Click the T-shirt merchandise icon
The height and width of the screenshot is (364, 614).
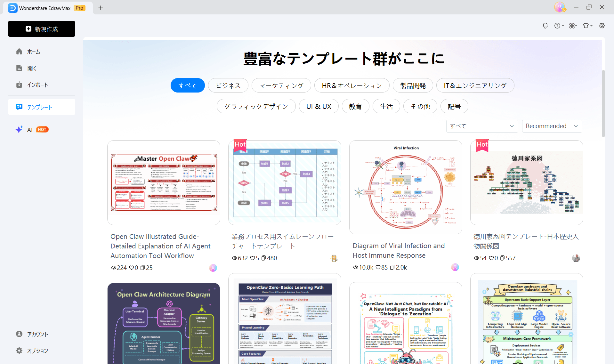click(586, 26)
